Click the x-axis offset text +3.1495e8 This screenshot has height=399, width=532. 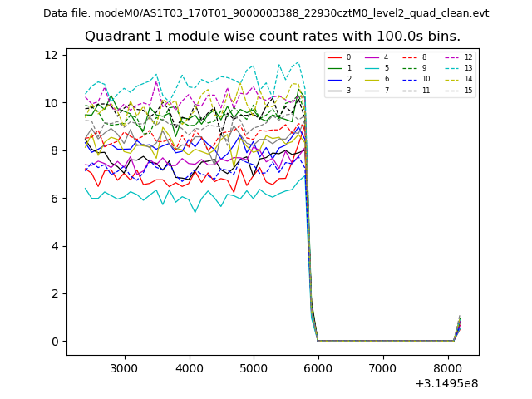446,383
